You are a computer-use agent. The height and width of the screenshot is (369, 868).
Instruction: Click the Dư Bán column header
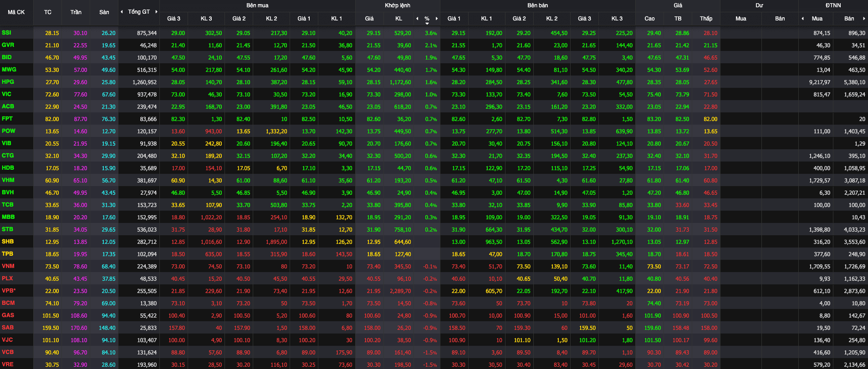[780, 19]
